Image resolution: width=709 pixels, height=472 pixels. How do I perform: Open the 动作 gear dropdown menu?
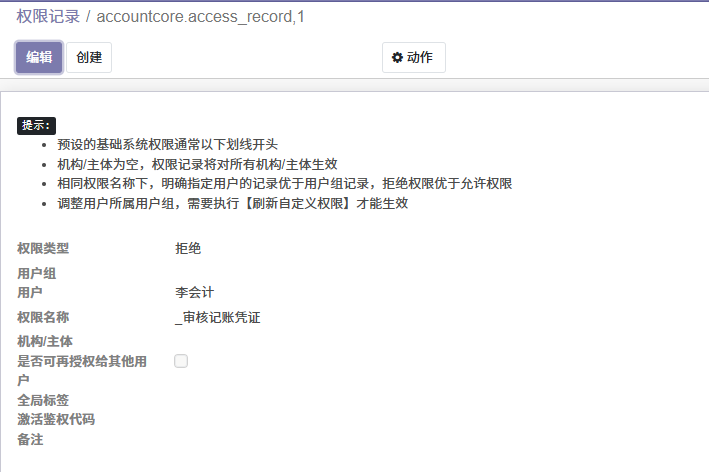pos(413,57)
